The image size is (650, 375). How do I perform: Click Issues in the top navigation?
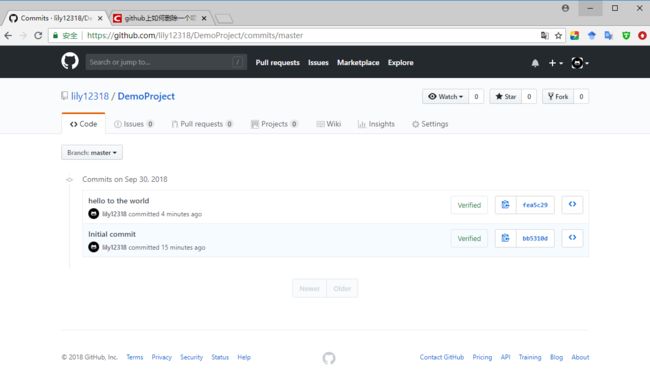pyautogui.click(x=318, y=63)
